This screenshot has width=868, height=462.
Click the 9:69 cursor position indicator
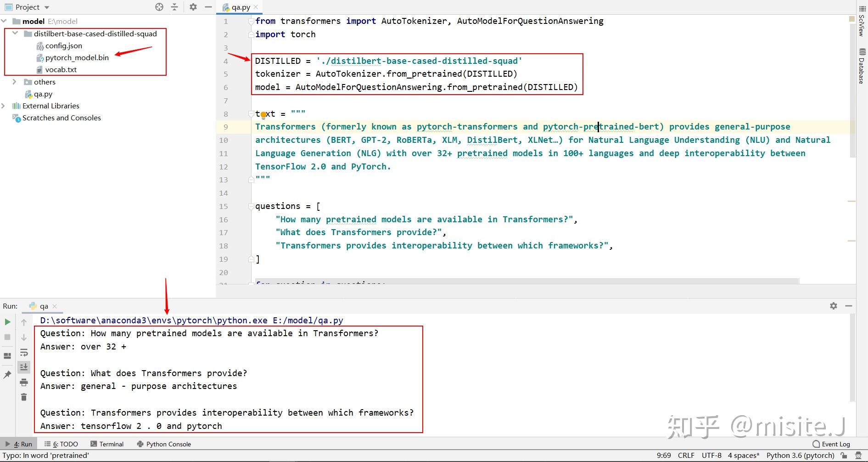(x=664, y=456)
